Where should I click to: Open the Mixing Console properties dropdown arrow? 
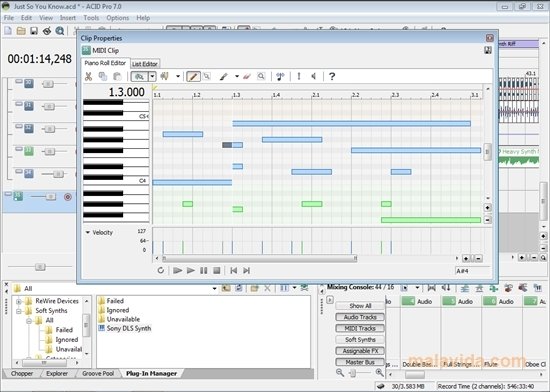pos(417,288)
